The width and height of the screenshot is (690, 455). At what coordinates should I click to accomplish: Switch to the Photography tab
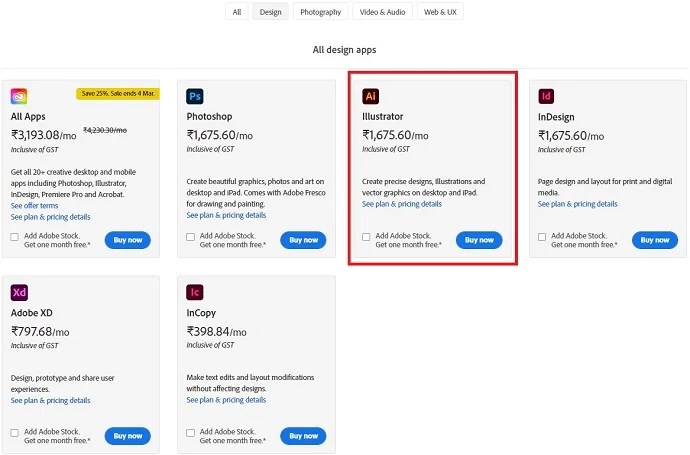point(320,12)
